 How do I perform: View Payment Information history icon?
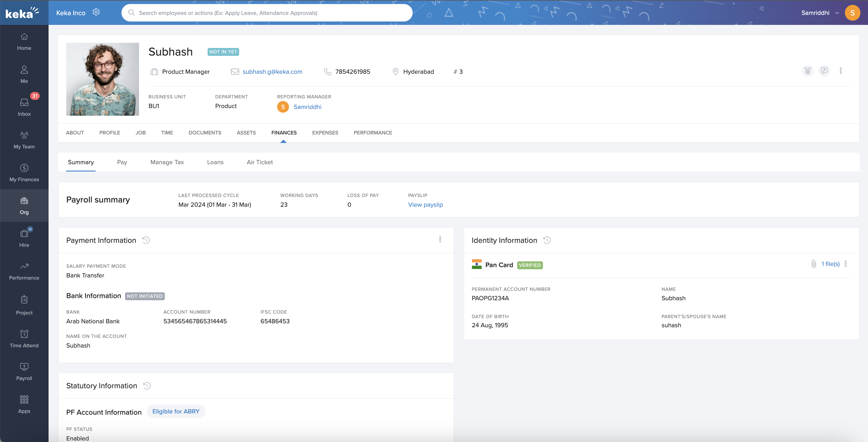pos(146,240)
